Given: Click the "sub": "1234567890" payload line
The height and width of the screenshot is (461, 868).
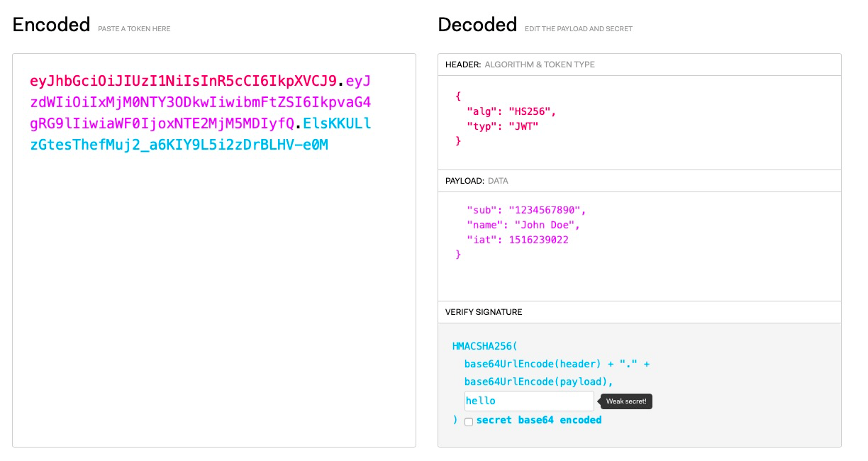Looking at the screenshot, I should 526,211.
